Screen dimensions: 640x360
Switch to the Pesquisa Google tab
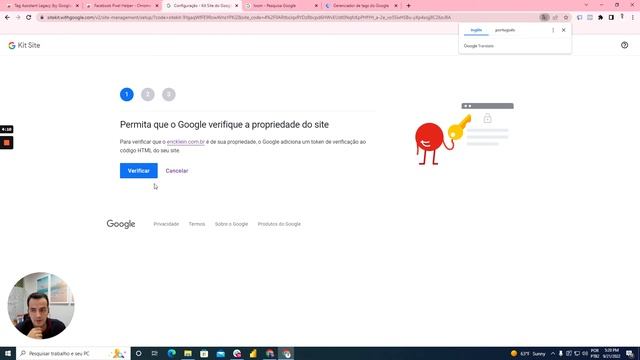click(281, 6)
